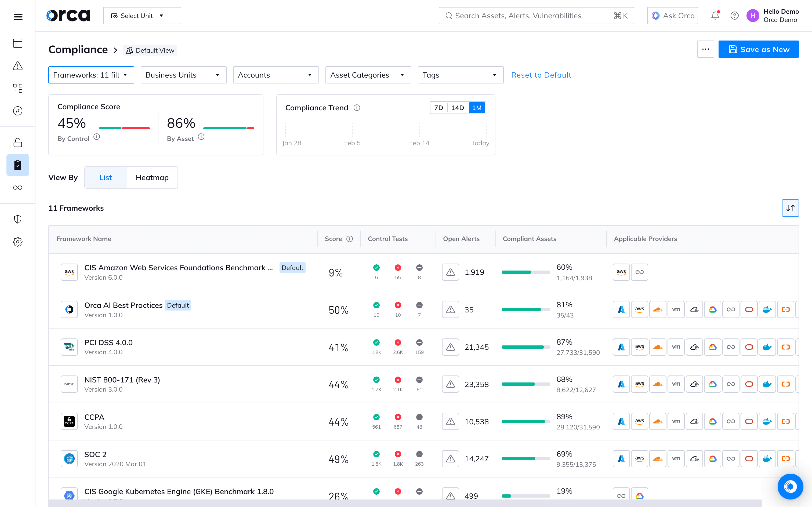The width and height of the screenshot is (812, 507).
Task: Click By Control compliance score bar
Action: (124, 128)
